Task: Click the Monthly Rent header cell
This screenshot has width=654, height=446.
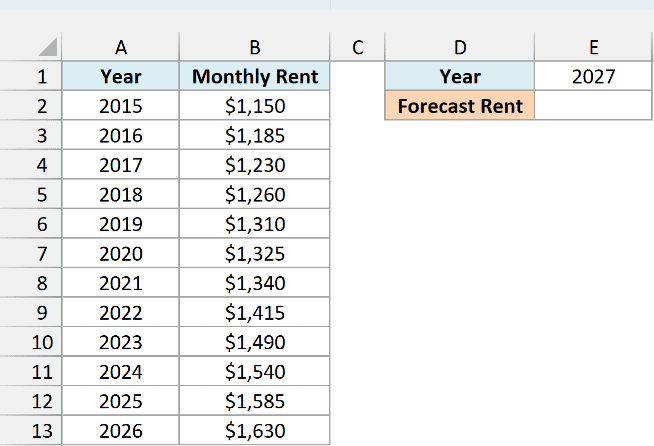Action: (x=254, y=76)
